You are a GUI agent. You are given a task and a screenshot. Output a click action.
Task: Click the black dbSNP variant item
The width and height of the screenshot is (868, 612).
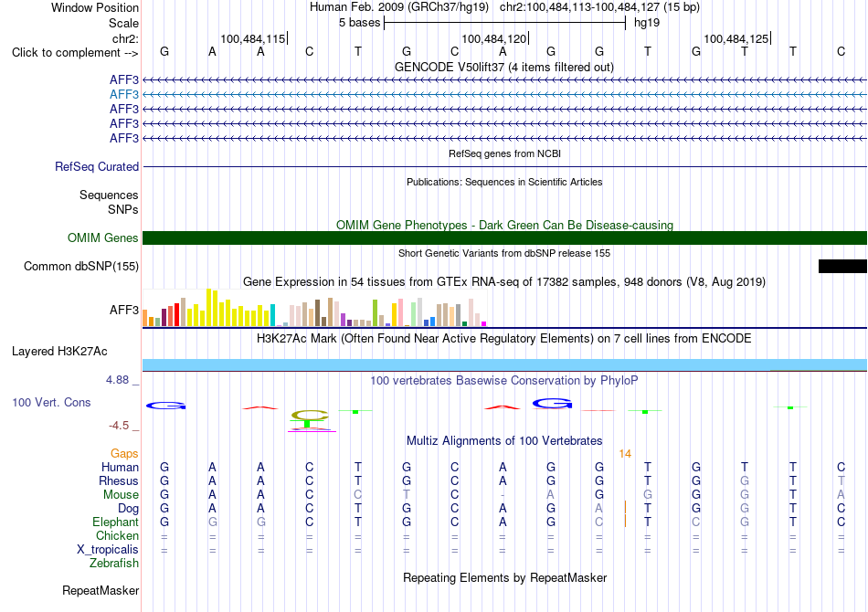click(x=842, y=266)
